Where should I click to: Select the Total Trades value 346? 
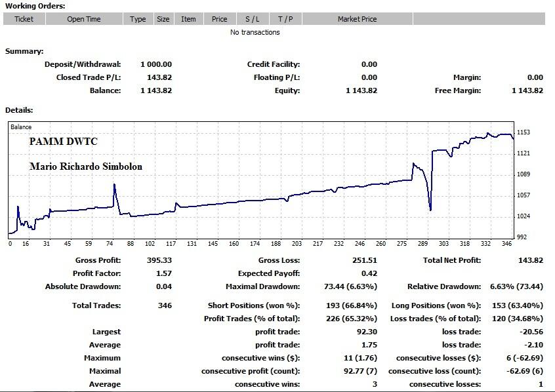165,305
